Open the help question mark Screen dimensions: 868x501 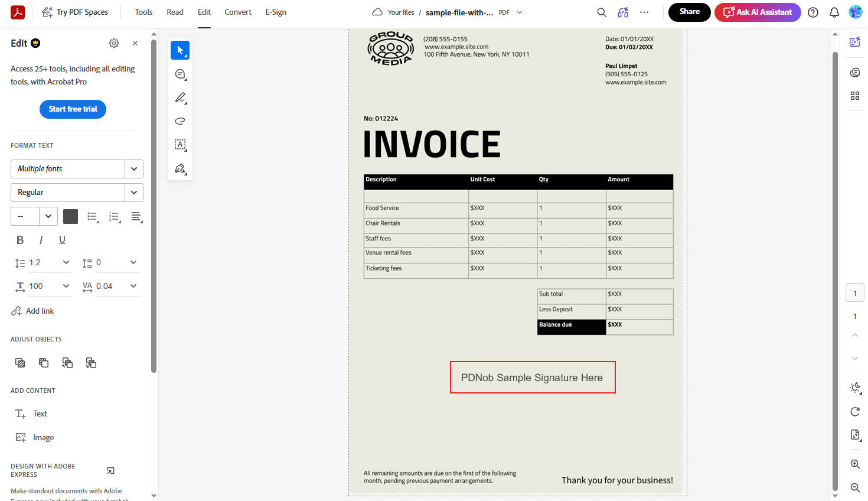[813, 12]
